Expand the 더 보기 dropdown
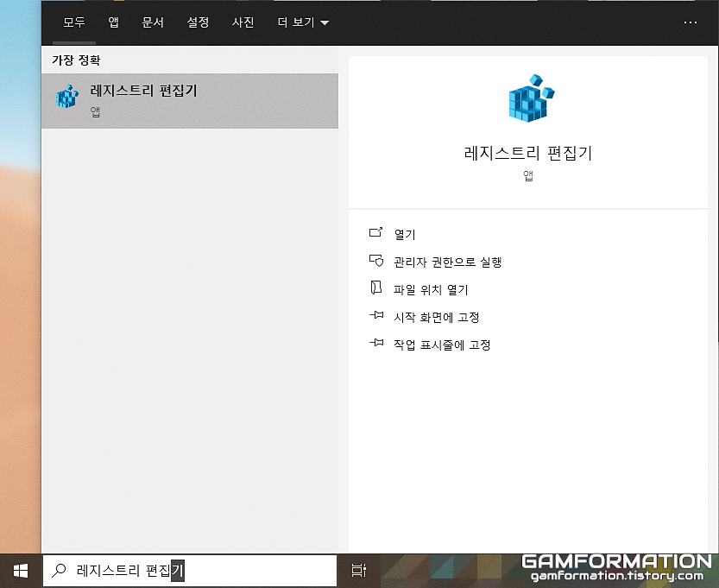This screenshot has width=719, height=588. pyautogui.click(x=303, y=22)
